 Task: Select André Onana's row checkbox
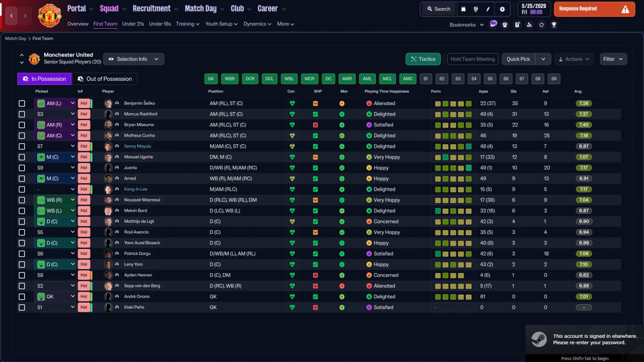pyautogui.click(x=22, y=297)
